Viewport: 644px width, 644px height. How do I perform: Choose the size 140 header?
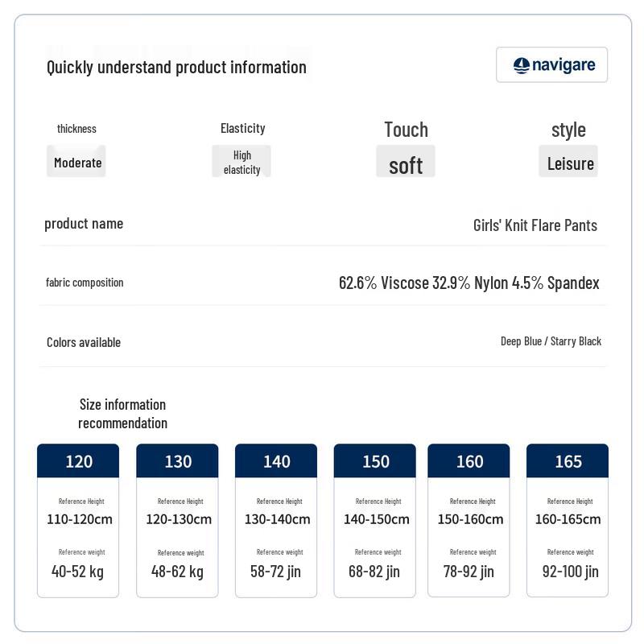tap(276, 460)
